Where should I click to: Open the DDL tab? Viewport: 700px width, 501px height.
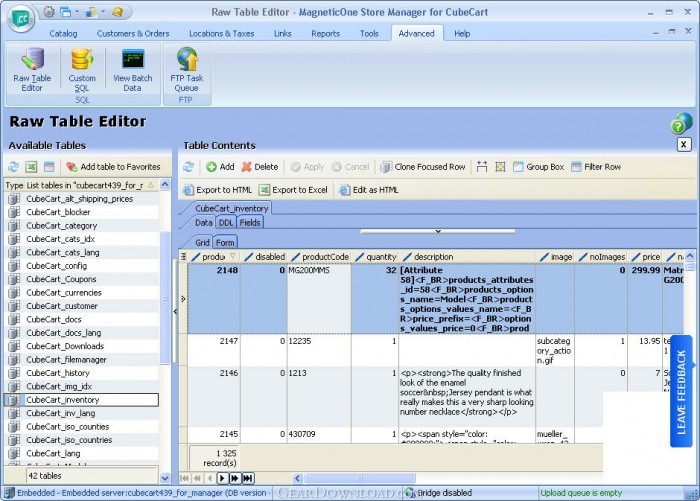[226, 223]
